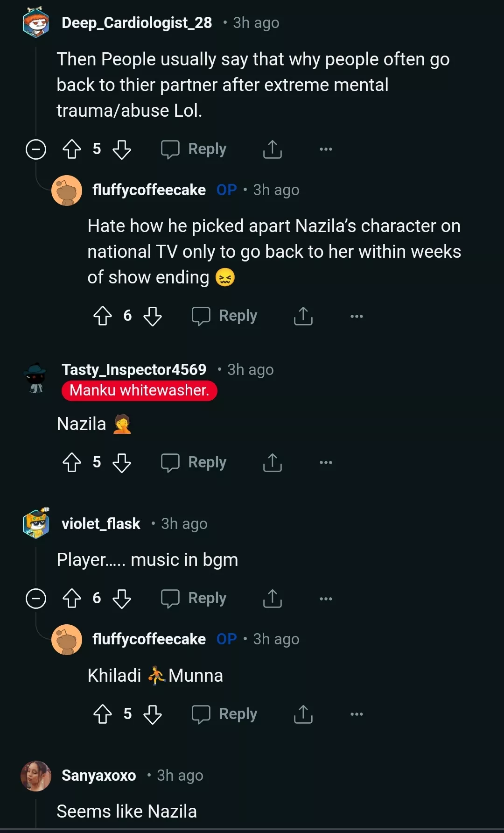Viewport: 504px width, 833px height.
Task: Toggle downvote on Tasty_Inspector4569's comment
Action: pyautogui.click(x=122, y=463)
